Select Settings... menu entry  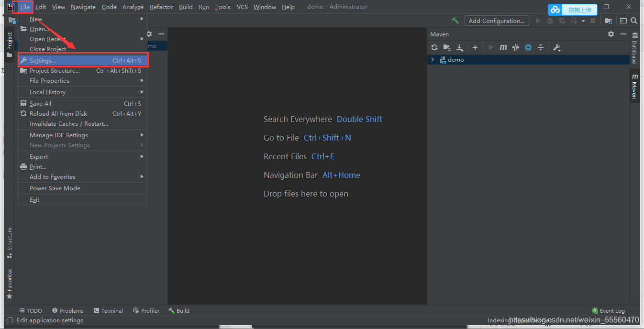[x=82, y=61]
